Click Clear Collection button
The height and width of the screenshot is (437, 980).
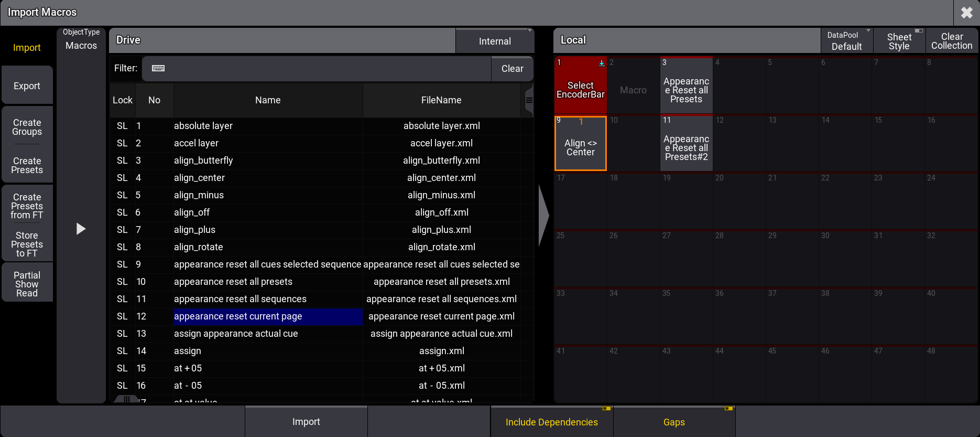pyautogui.click(x=952, y=41)
